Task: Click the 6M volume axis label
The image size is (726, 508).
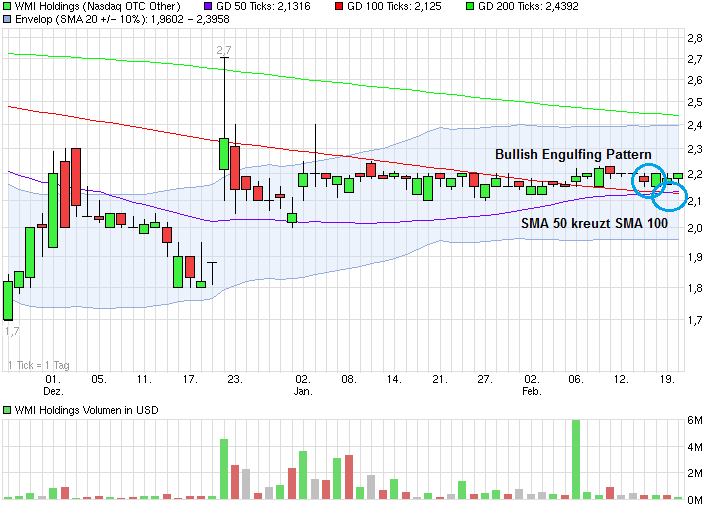Action: pyautogui.click(x=695, y=420)
